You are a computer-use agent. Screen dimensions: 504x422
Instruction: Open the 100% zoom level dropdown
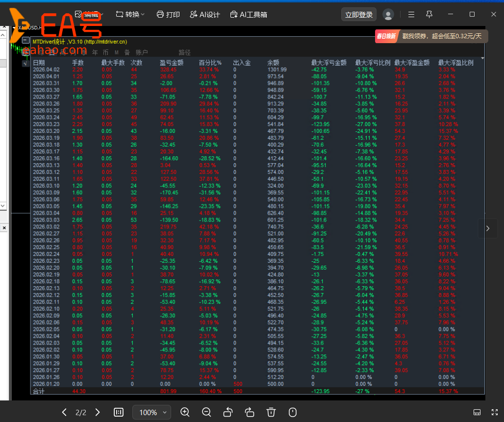pos(152,412)
